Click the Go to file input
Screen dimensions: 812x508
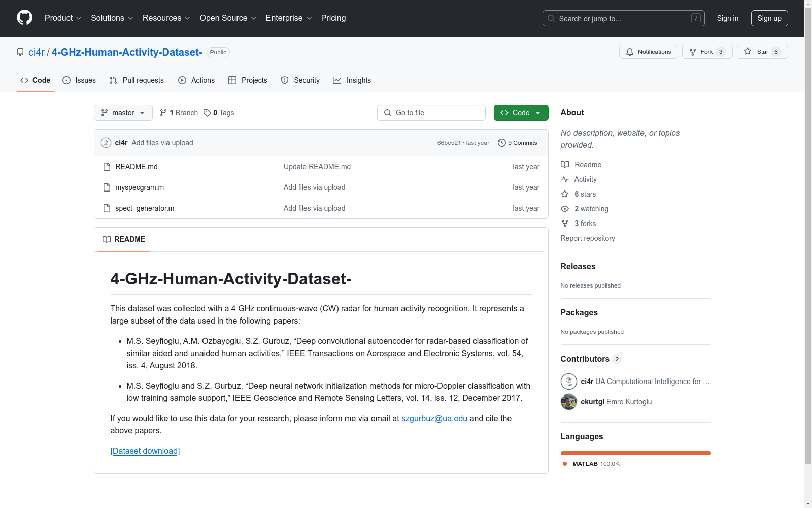pyautogui.click(x=431, y=113)
